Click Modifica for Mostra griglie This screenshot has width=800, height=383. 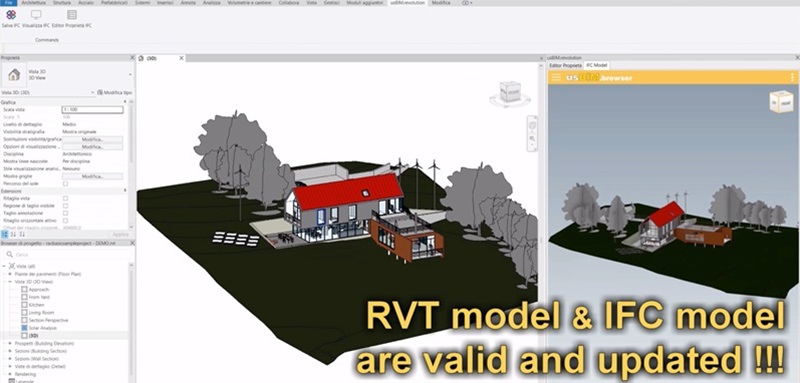[x=92, y=176]
